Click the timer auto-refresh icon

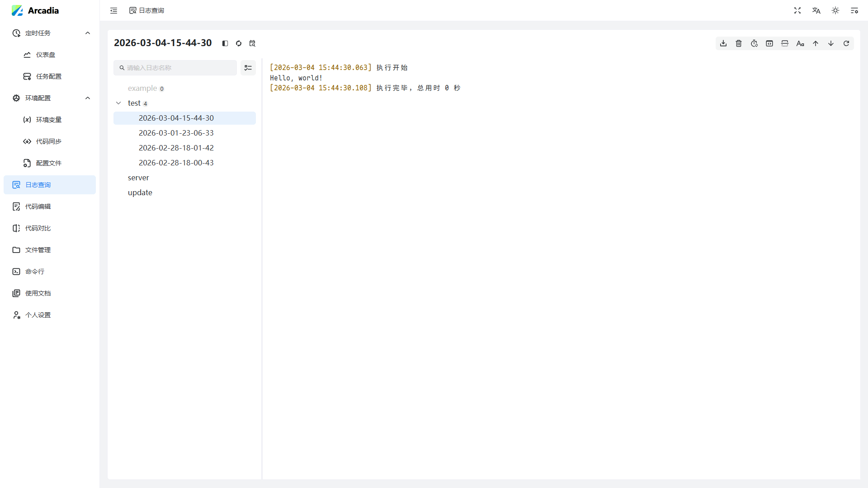click(x=754, y=43)
